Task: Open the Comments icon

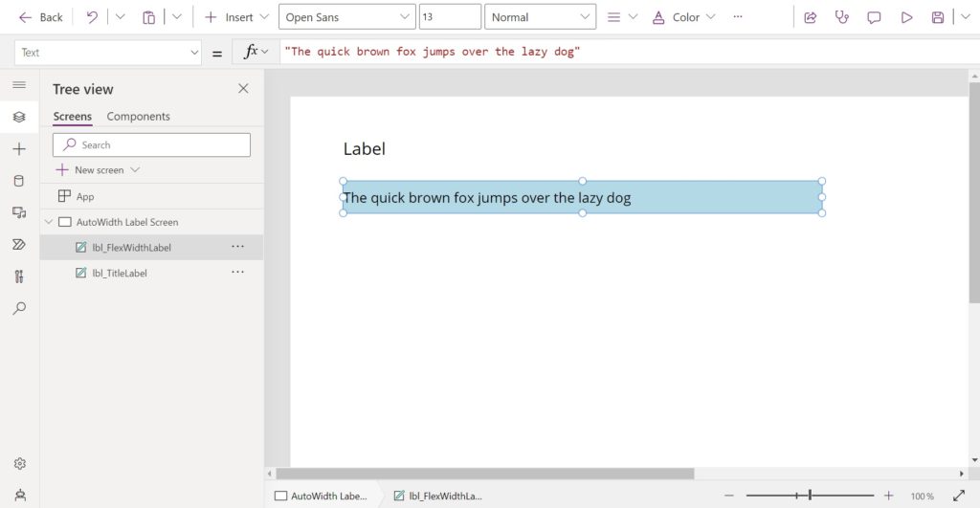Action: pyautogui.click(x=874, y=17)
